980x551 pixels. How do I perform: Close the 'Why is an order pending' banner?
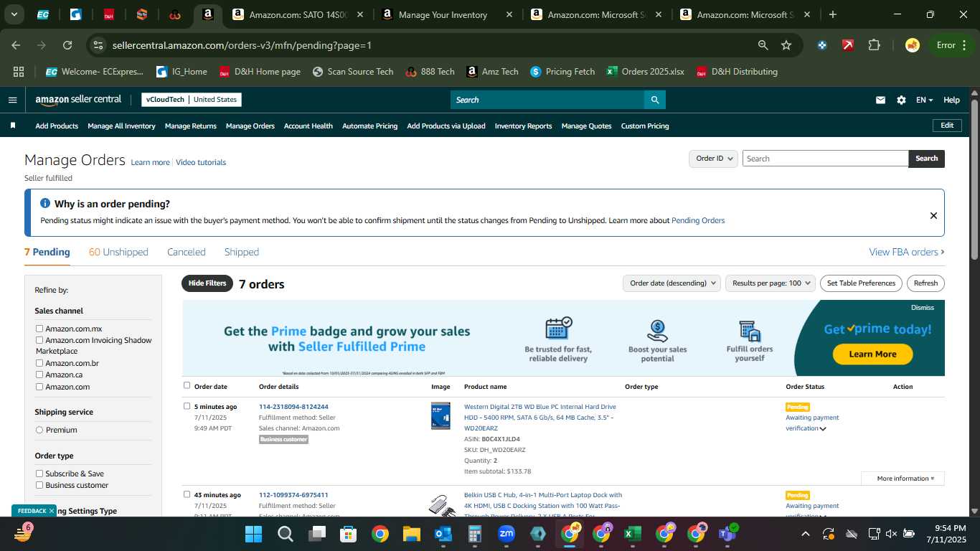(x=933, y=215)
